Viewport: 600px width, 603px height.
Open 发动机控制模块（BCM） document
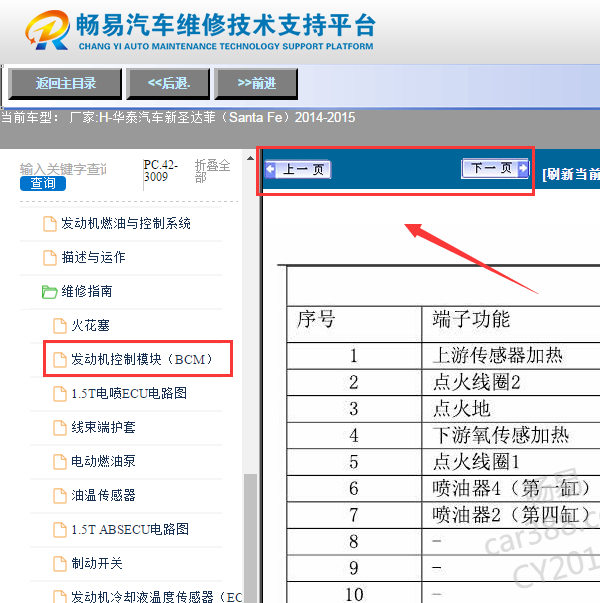coord(142,359)
